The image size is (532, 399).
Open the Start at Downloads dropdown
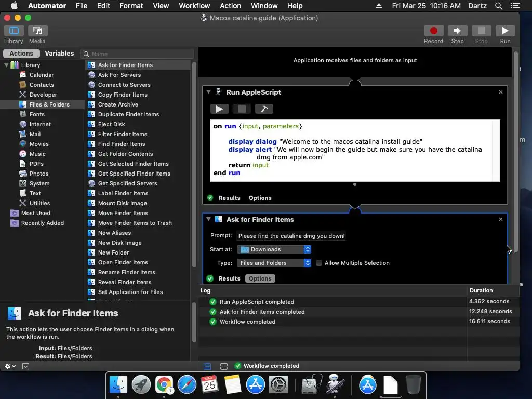(x=274, y=249)
